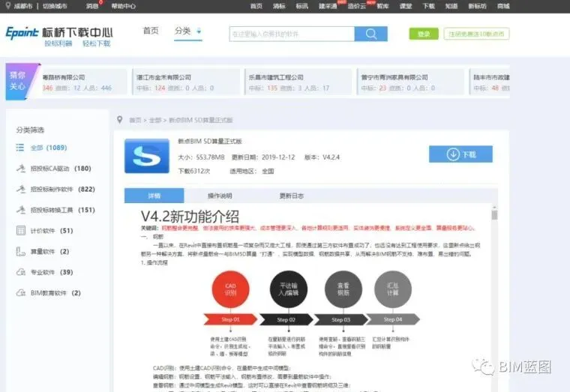This screenshot has height=392, width=570.
Task: Click the green 登录 login button
Action: pos(424,34)
